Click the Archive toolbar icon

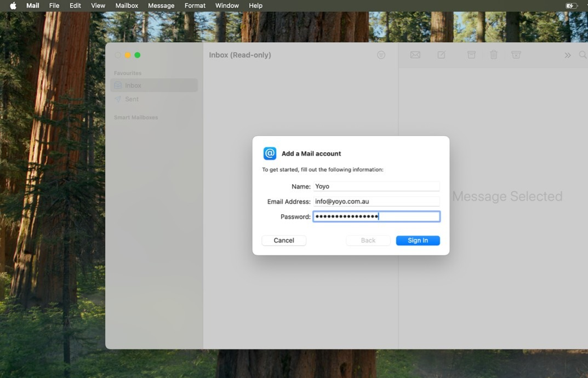tap(471, 55)
